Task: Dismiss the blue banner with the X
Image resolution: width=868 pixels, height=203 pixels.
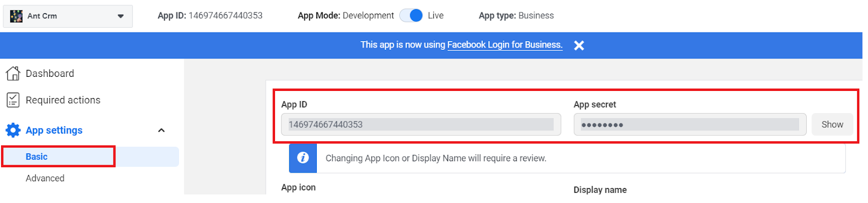Action: tap(579, 45)
